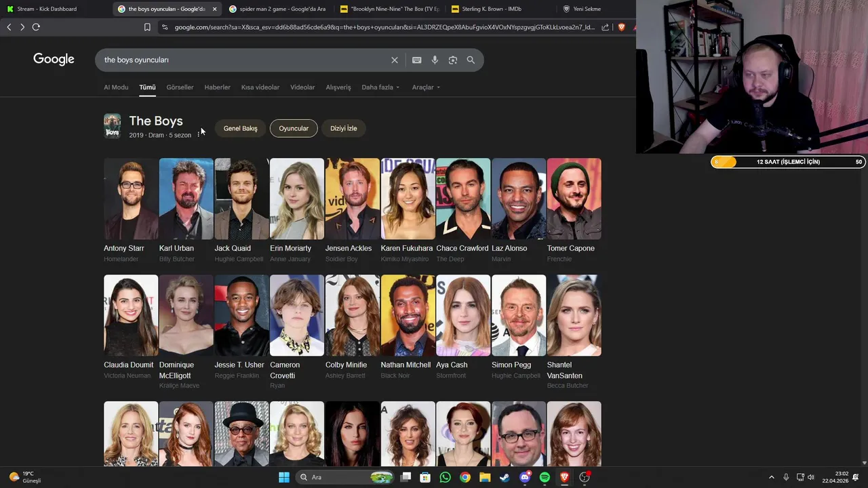Open Brave browser taskbar icon
Screen dimensions: 868x488
click(x=564, y=477)
